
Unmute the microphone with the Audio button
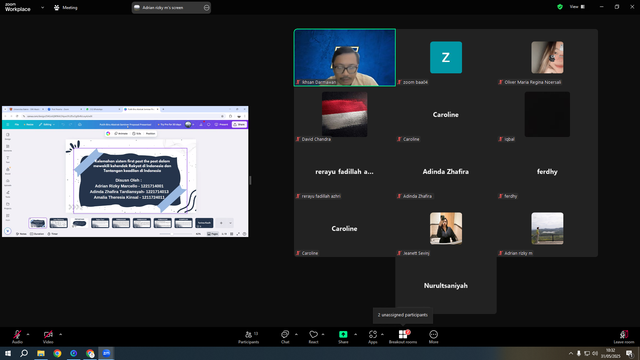click(x=17, y=337)
